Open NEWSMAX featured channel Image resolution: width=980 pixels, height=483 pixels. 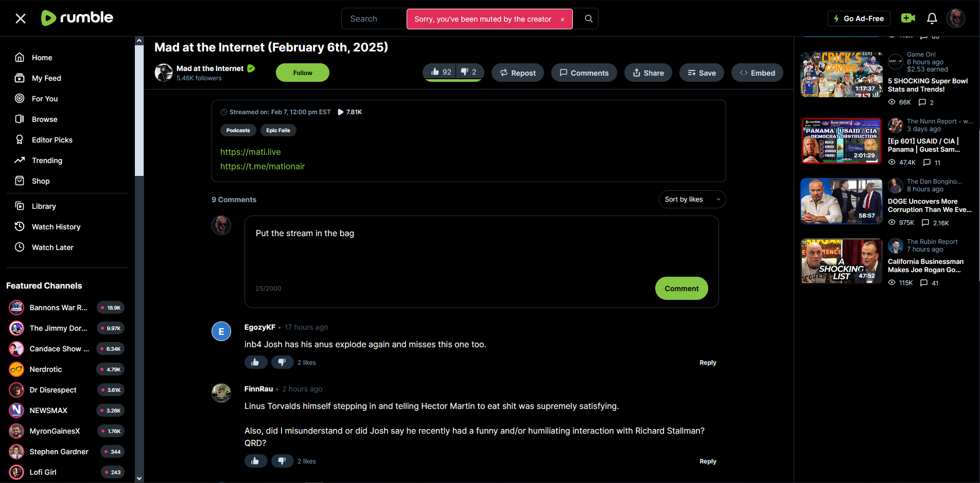(67, 410)
